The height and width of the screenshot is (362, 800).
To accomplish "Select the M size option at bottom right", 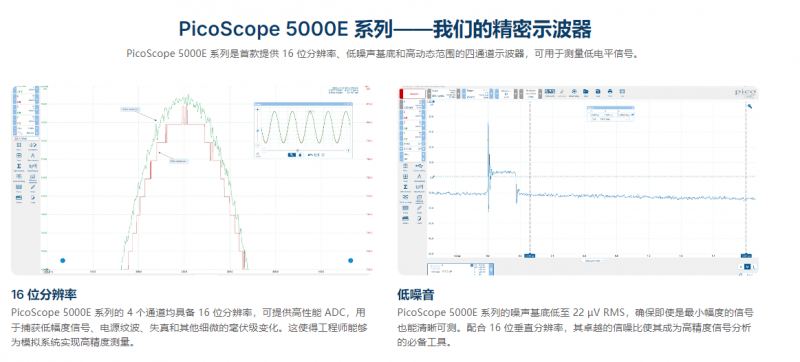I will click(747, 267).
